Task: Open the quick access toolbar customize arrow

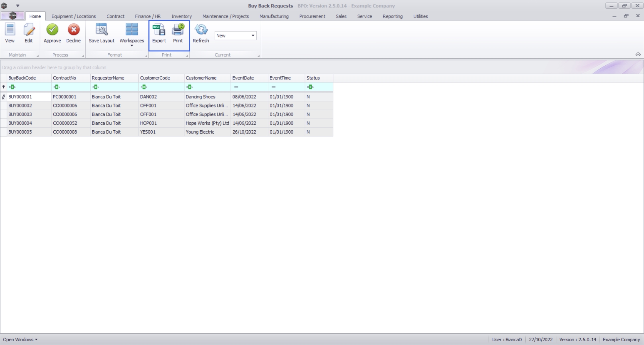Action: tap(18, 6)
